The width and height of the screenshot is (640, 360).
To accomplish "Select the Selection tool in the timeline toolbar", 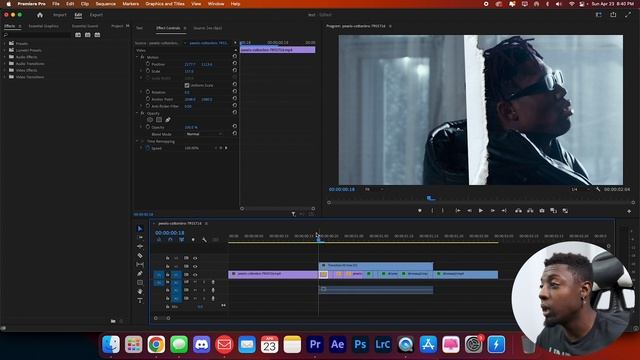I will pos(140,229).
